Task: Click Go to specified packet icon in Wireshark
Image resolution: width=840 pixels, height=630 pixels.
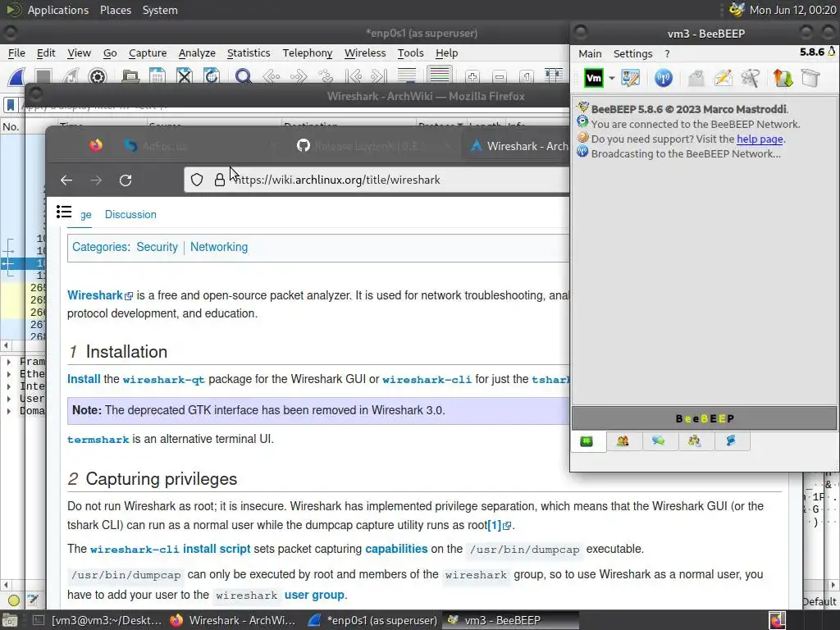Action: (326, 76)
